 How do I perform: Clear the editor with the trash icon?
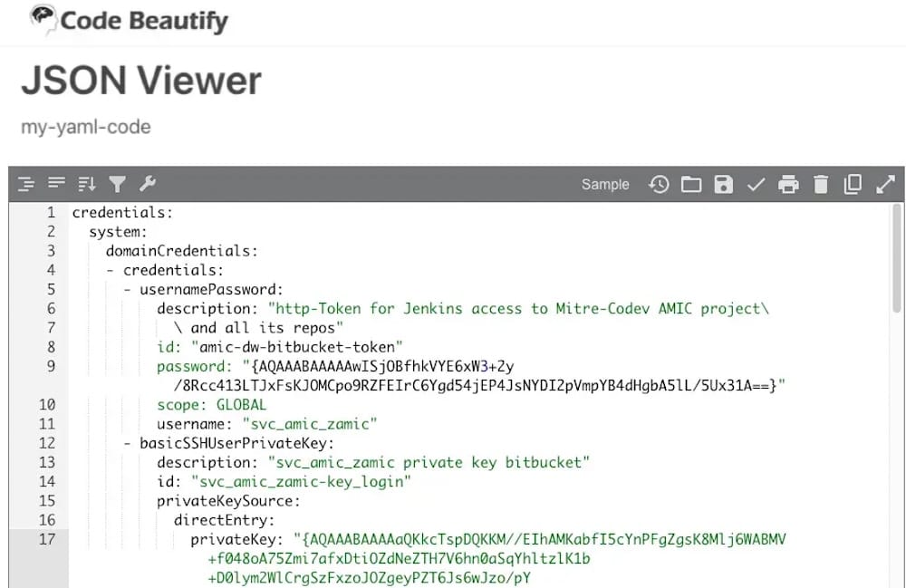[x=820, y=184]
